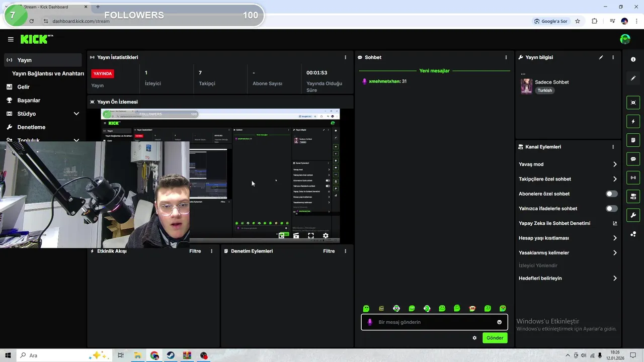
Task: Open Yayın İstatistikleri three-dot menu
Action: point(345,57)
